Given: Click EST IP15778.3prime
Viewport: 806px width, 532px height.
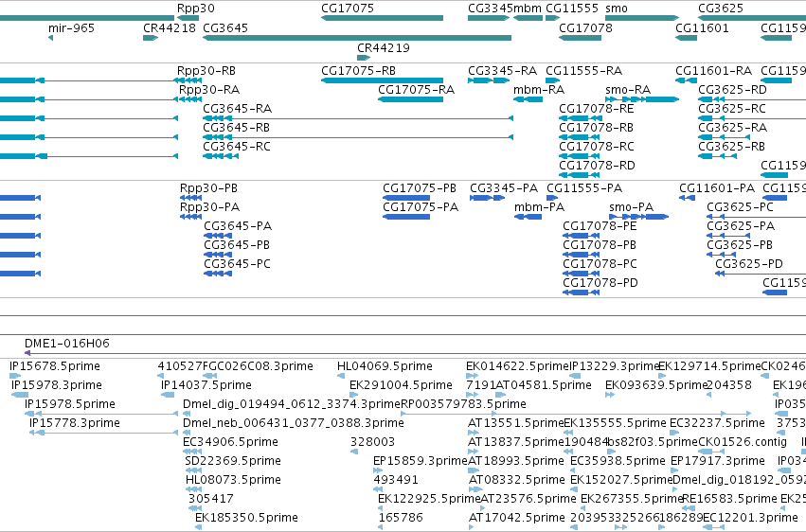Looking at the screenshot, I should 75,424.
